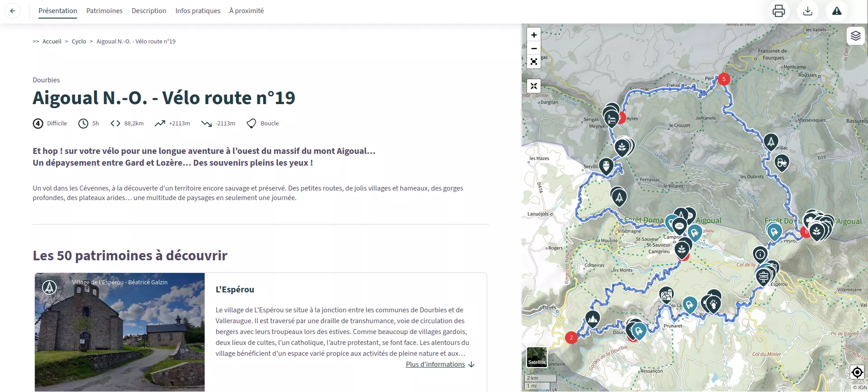Navigate to the Cyclo breadcrumb link

[x=79, y=42]
